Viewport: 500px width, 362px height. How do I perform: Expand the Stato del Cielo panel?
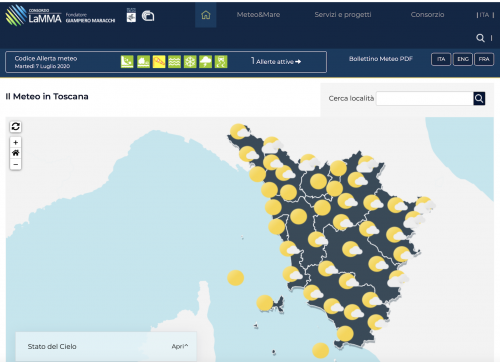click(x=180, y=346)
